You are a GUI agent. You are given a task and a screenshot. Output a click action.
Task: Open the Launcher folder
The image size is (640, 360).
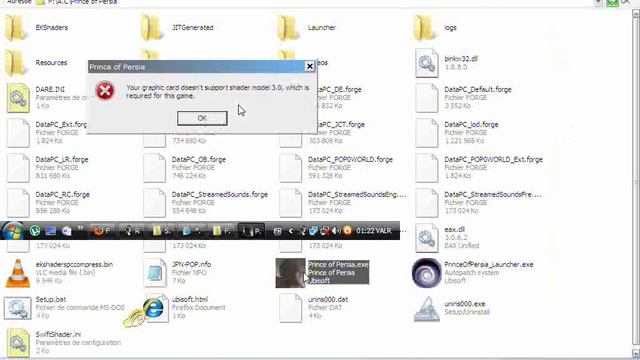(x=307, y=28)
